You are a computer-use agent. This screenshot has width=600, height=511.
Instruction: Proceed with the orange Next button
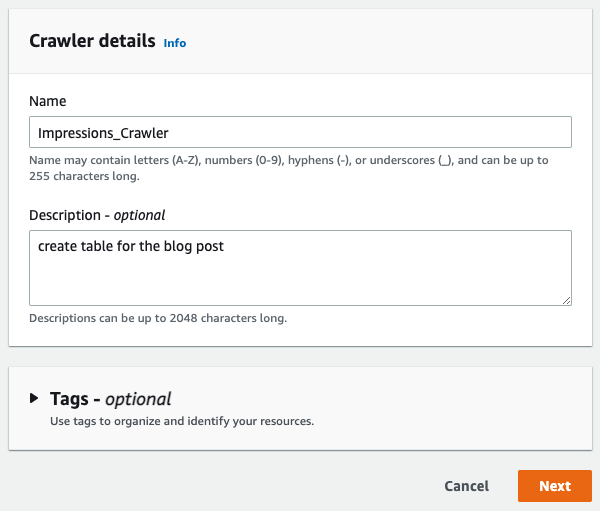point(554,486)
